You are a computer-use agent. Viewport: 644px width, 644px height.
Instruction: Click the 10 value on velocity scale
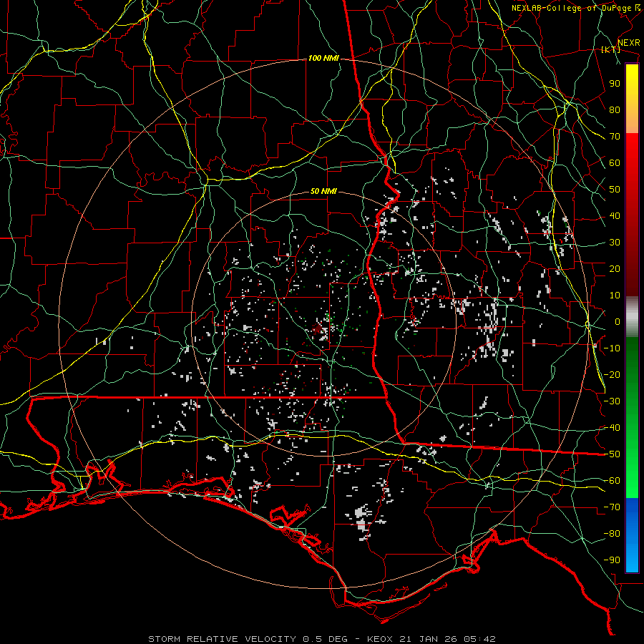pyautogui.click(x=615, y=296)
